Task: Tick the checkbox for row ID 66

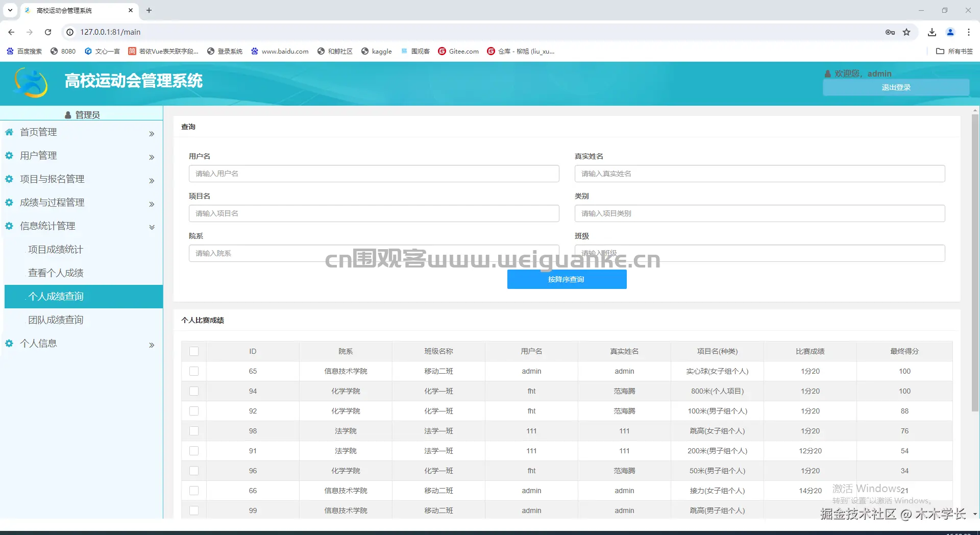Action: [x=194, y=491]
